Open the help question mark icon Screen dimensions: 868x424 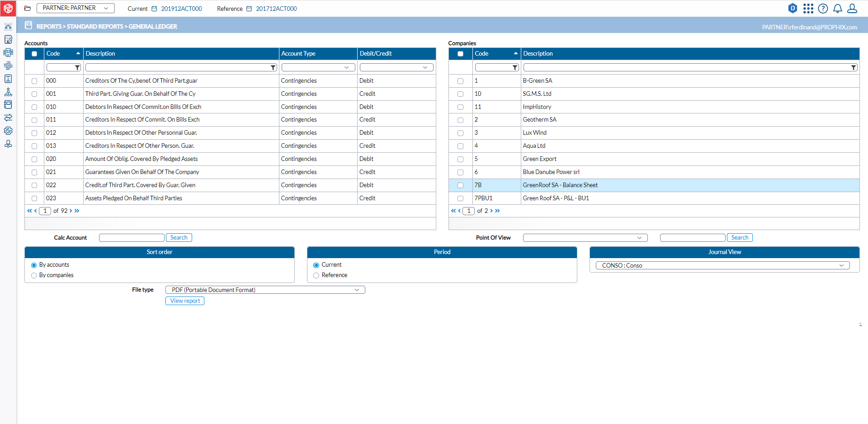pos(823,9)
